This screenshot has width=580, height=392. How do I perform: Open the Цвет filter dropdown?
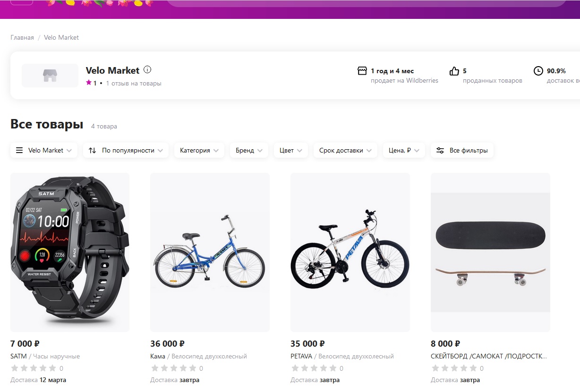(x=291, y=151)
